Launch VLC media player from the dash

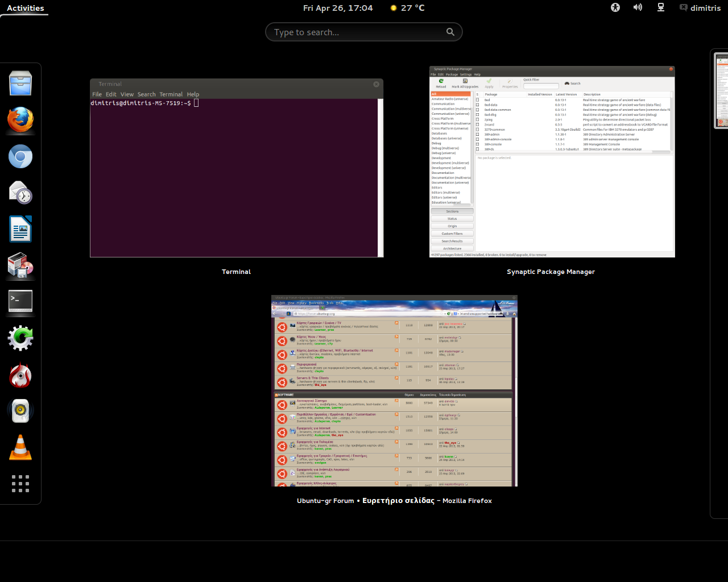pos(20,447)
